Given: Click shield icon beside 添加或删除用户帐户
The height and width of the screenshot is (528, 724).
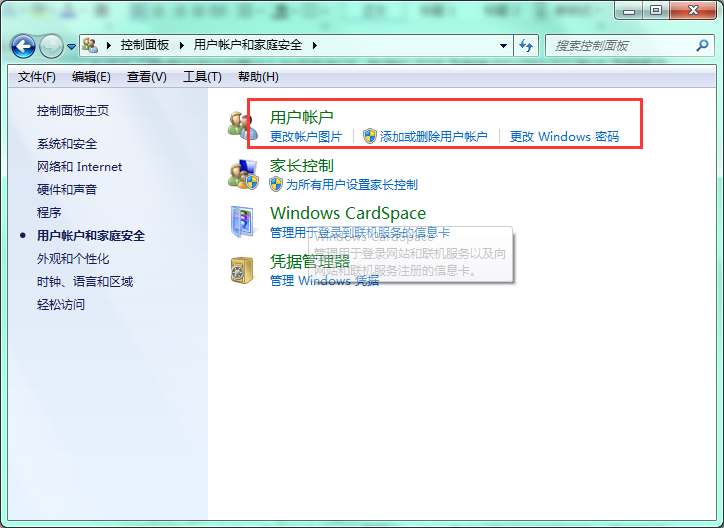Looking at the screenshot, I should point(370,136).
